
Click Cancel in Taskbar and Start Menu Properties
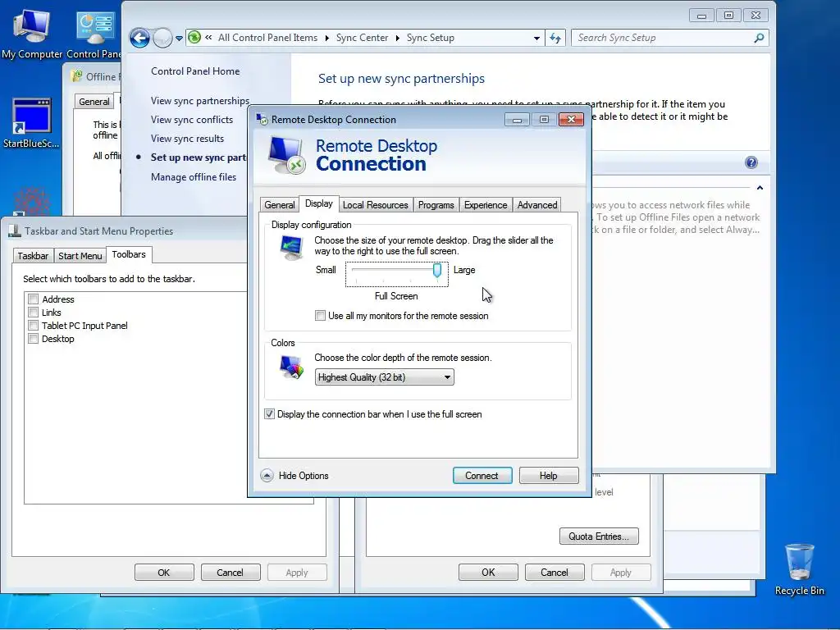pyautogui.click(x=231, y=573)
